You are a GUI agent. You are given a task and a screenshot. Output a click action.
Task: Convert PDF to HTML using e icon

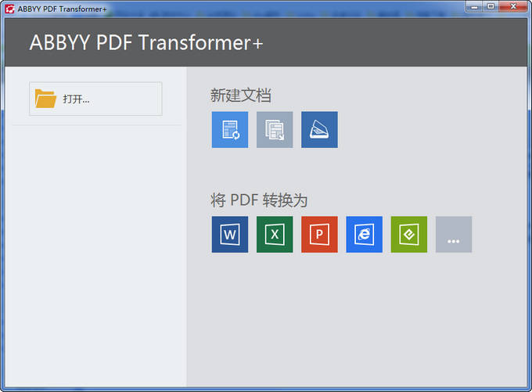tap(364, 235)
